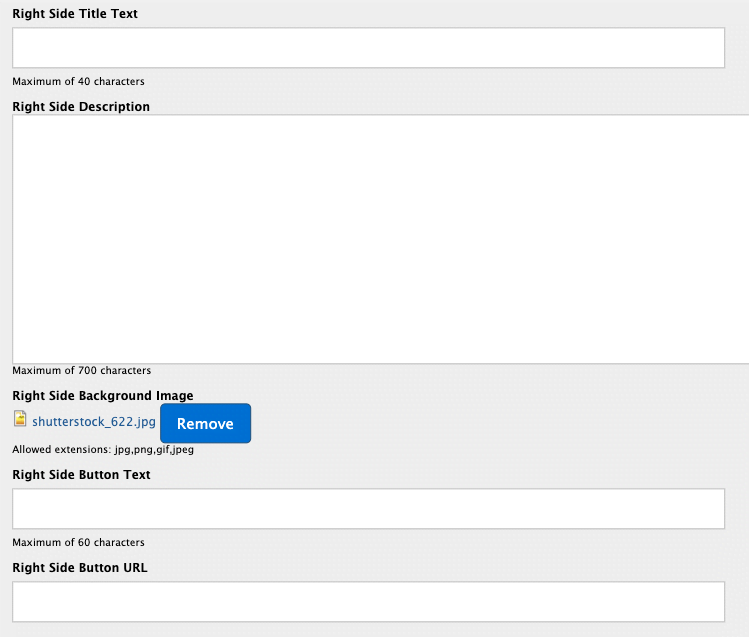
Task: Click the "Right Side Button URL" label
Action: tap(80, 568)
